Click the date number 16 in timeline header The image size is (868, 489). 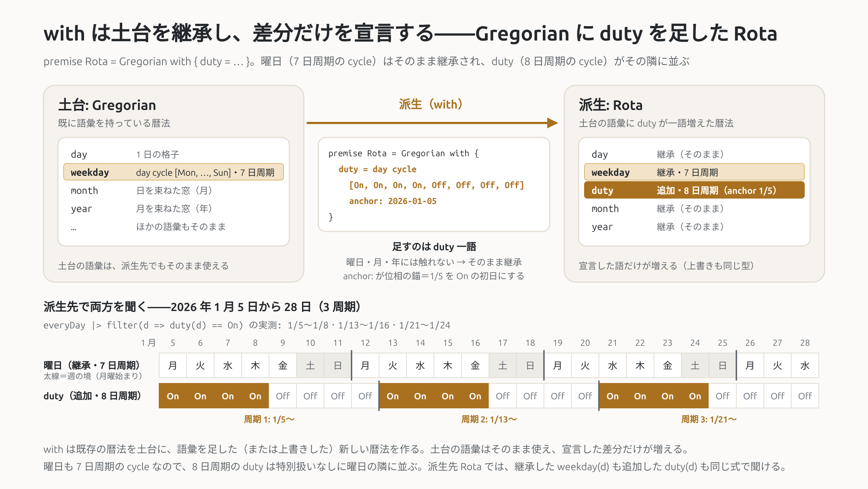pos(475,343)
